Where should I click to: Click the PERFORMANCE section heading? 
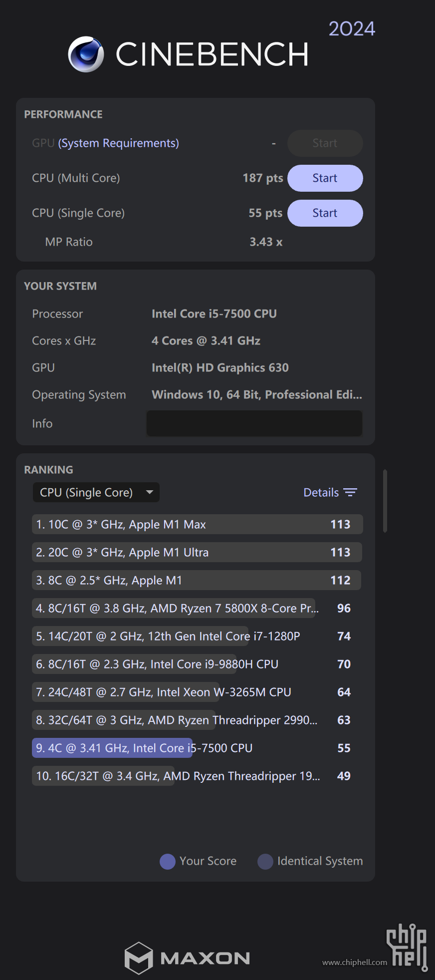tap(63, 114)
